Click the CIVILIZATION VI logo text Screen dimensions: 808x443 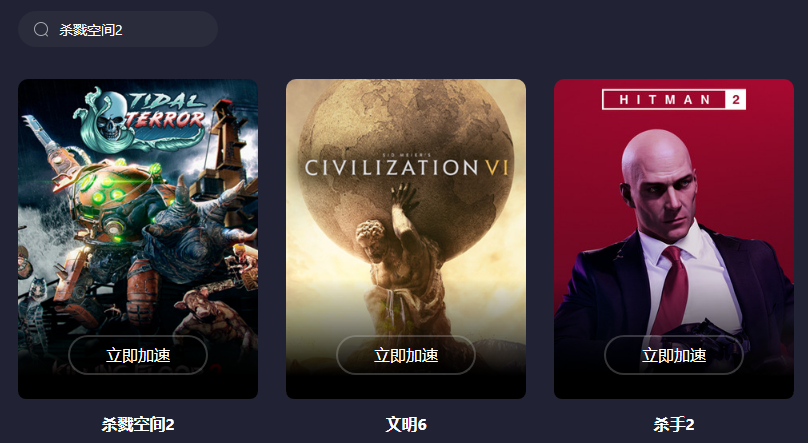click(406, 167)
